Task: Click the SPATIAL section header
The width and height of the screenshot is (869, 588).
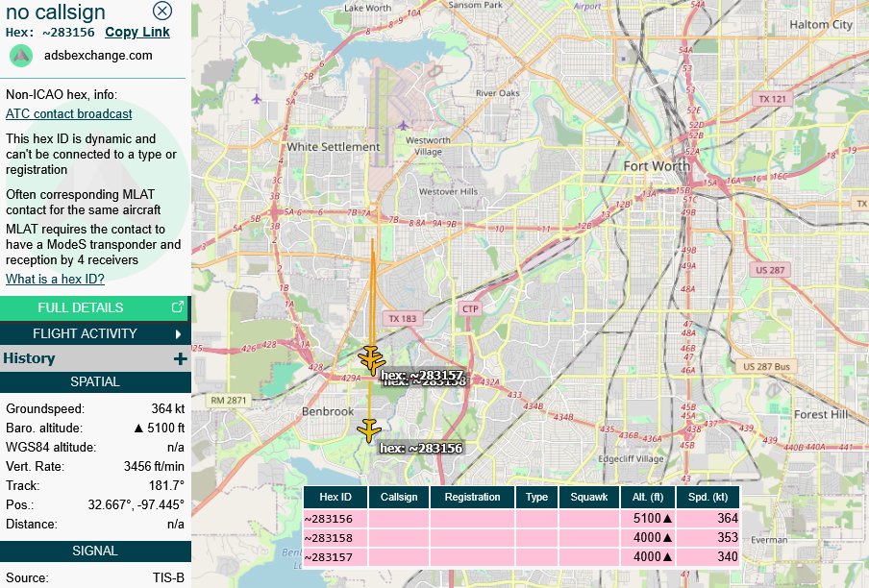Action: [x=95, y=381]
